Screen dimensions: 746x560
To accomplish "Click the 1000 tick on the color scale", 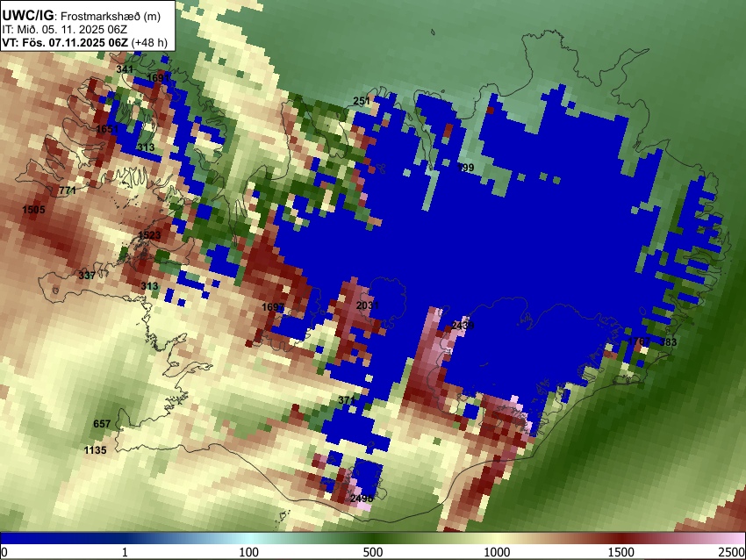I will (497, 552).
